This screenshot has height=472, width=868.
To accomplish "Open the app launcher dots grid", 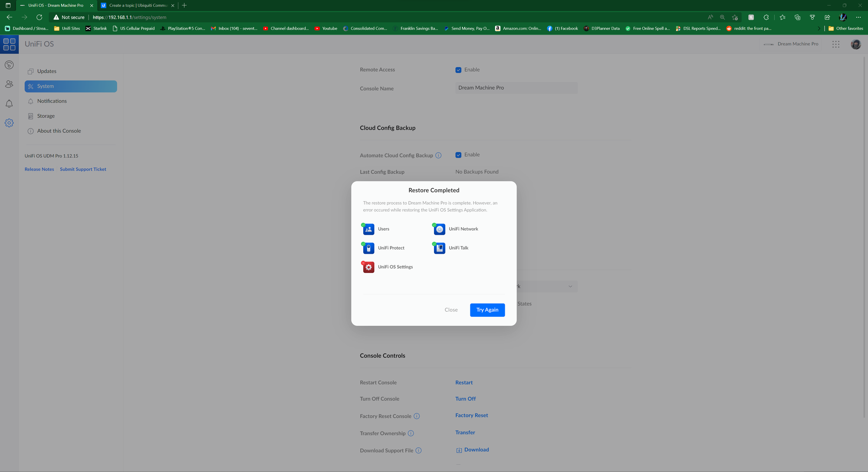I will click(835, 44).
